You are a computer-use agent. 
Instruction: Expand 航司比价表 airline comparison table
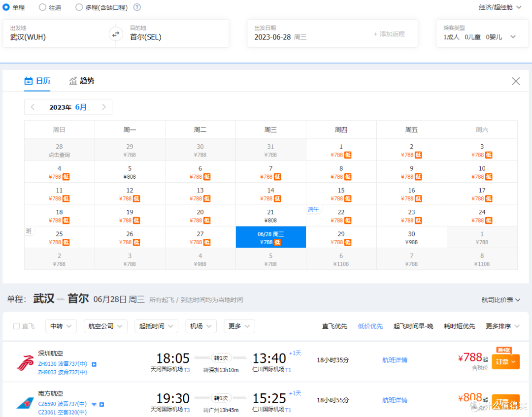pos(501,300)
